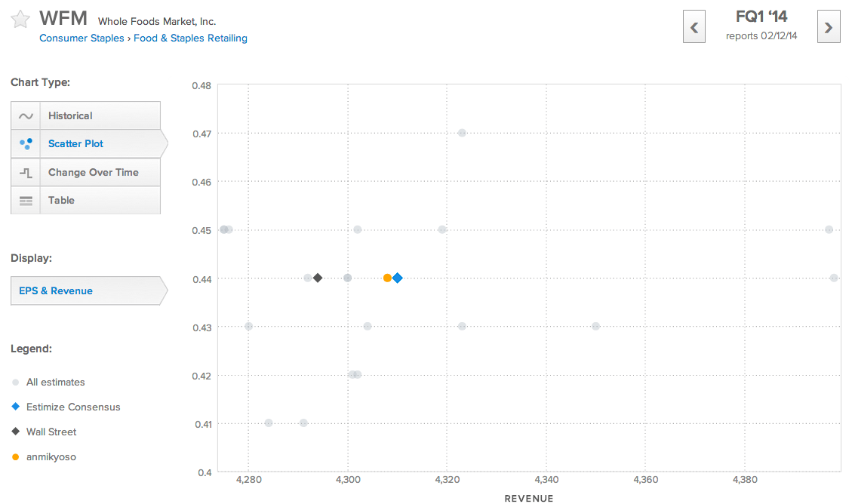Click the 'Whole Foods Market, Inc.' company name
This screenshot has width=852, height=504.
pyautogui.click(x=157, y=22)
